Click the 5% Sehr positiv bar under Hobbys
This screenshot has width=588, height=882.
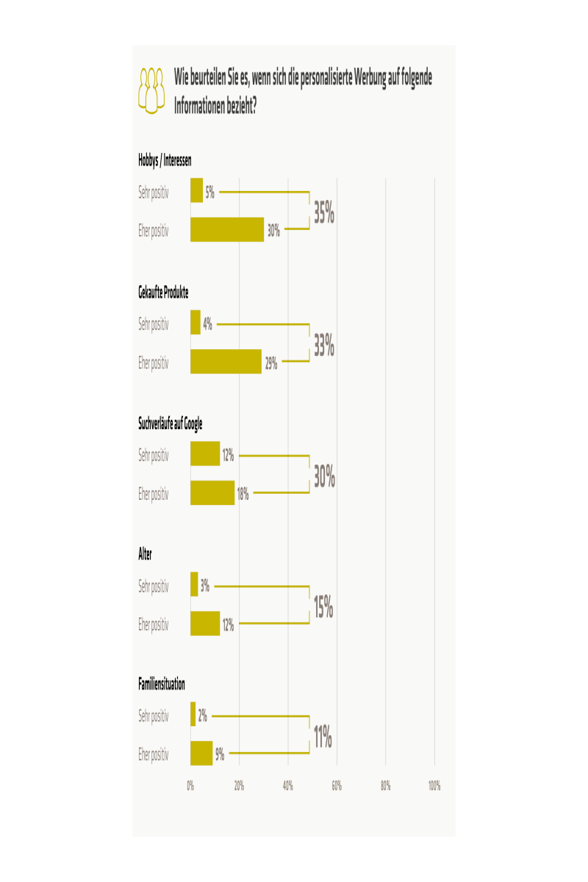(x=196, y=190)
